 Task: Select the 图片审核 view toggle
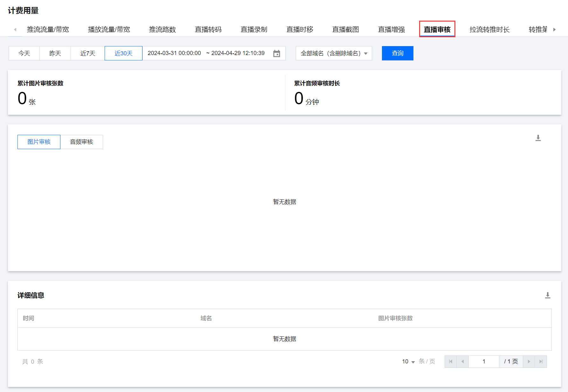(39, 142)
